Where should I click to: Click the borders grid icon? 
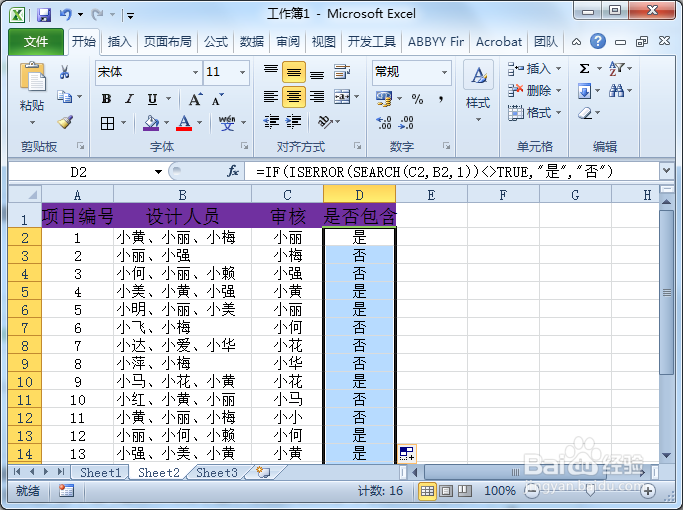coord(107,124)
